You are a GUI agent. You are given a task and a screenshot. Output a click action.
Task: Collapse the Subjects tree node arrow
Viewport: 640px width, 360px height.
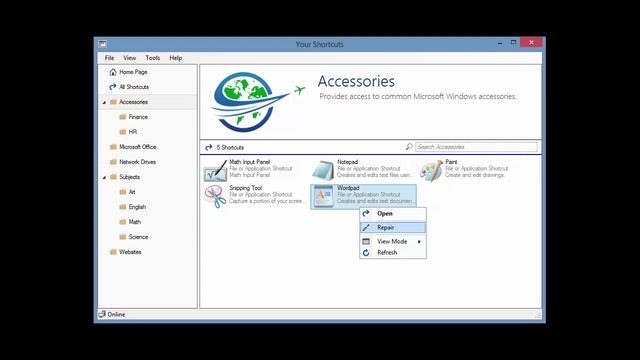click(104, 178)
